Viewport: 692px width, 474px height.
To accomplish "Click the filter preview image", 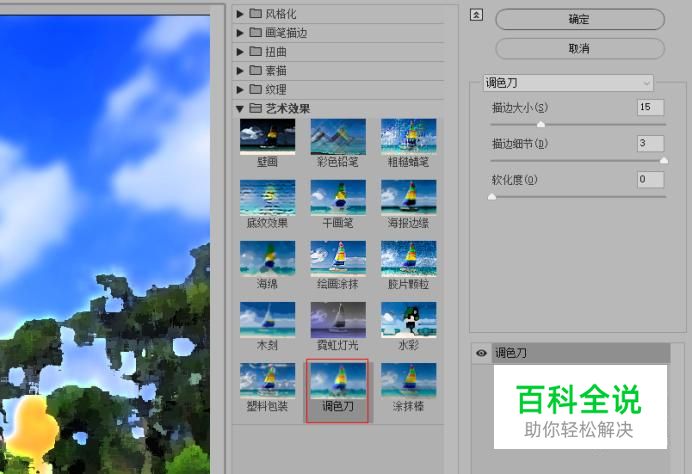I will pyautogui.click(x=105, y=245).
